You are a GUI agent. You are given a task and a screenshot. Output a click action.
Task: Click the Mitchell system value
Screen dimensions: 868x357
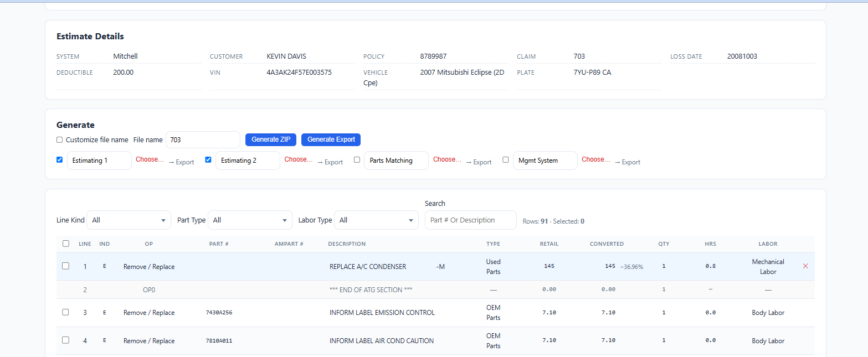coord(125,56)
